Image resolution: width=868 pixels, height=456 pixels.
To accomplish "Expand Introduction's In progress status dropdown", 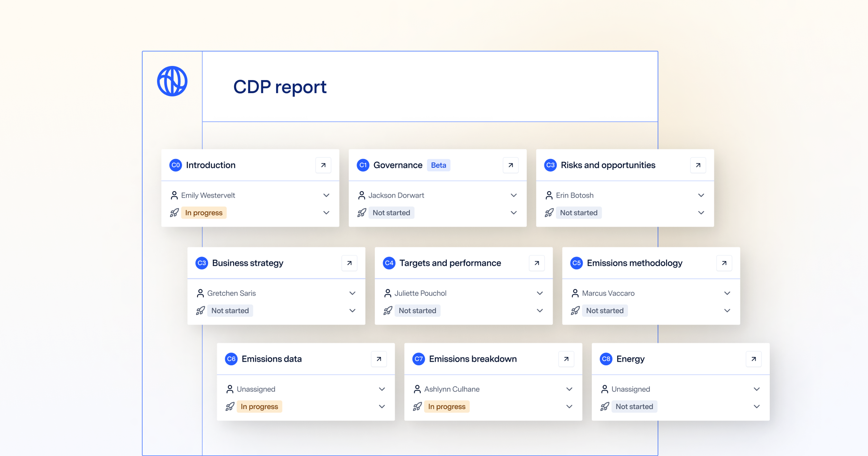I will tap(326, 213).
